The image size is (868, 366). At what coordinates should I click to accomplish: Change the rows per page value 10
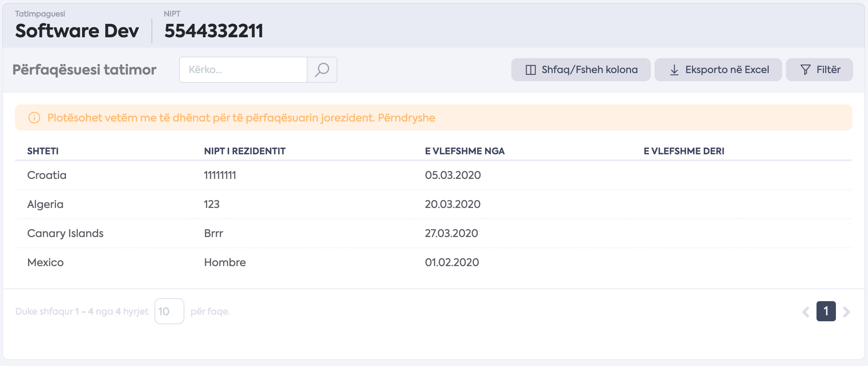point(169,311)
